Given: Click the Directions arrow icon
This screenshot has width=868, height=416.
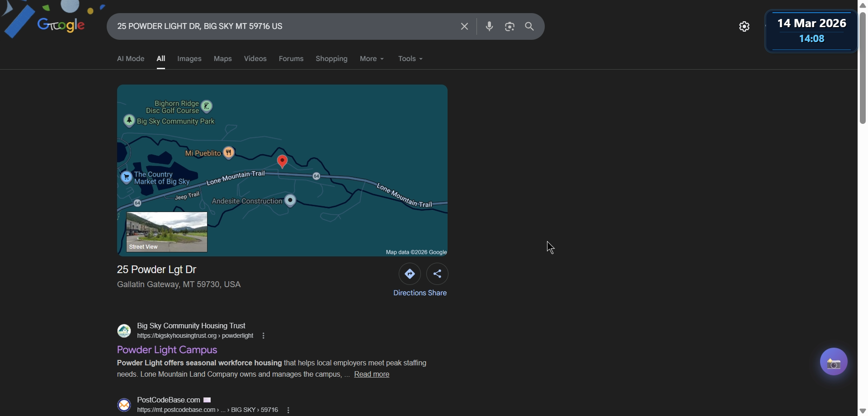Looking at the screenshot, I should (410, 274).
